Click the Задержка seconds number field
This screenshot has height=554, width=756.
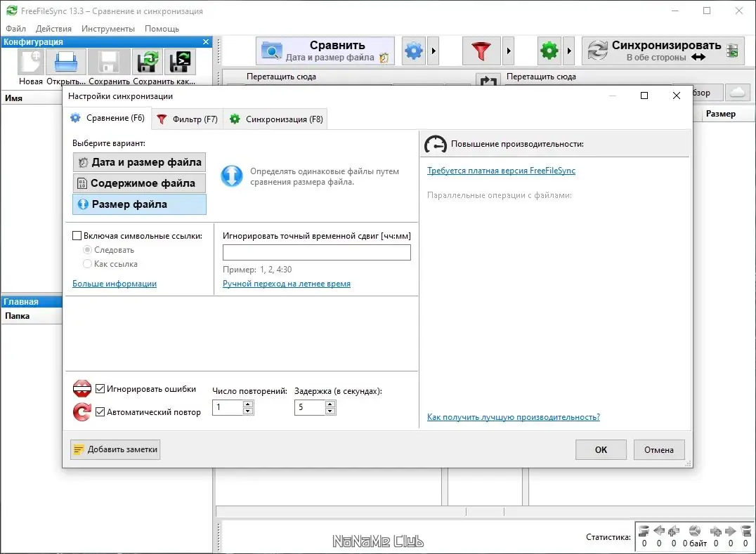point(310,407)
